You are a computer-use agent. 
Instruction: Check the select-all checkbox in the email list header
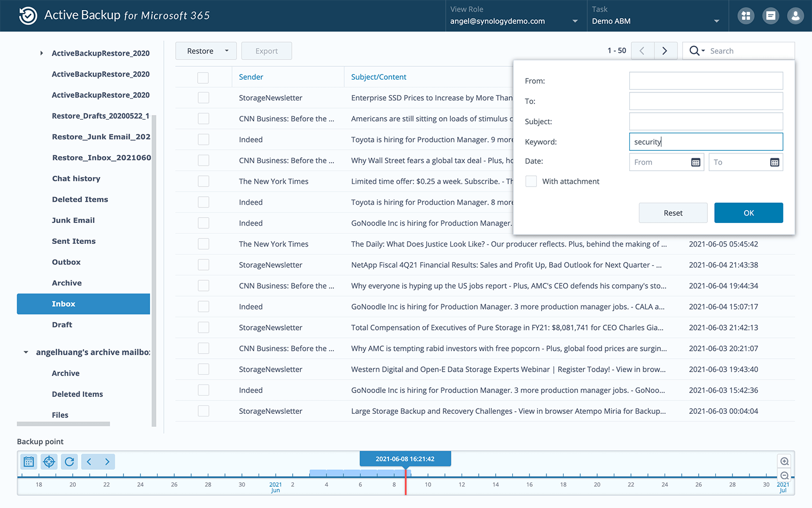[204, 77]
